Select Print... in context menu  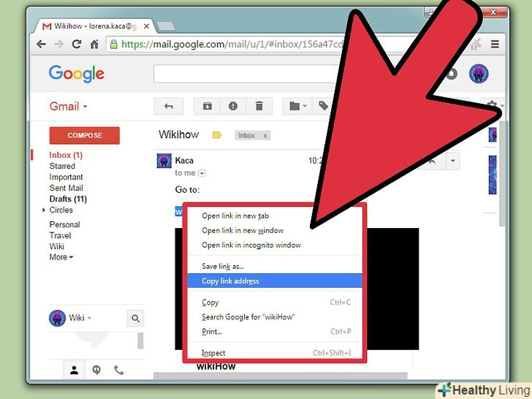point(275,332)
